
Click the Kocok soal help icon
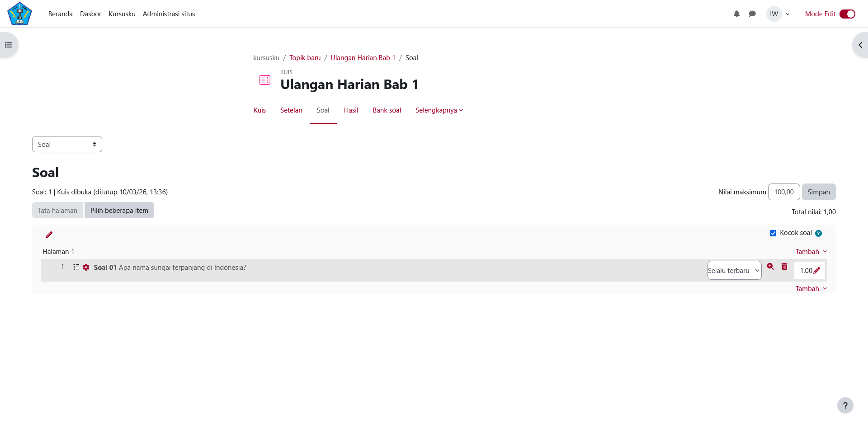click(818, 233)
